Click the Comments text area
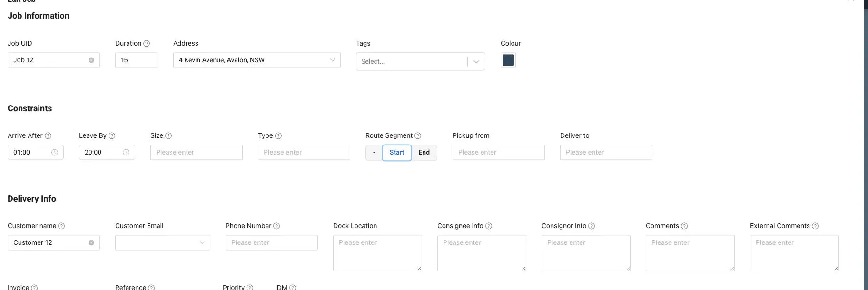 (690, 253)
